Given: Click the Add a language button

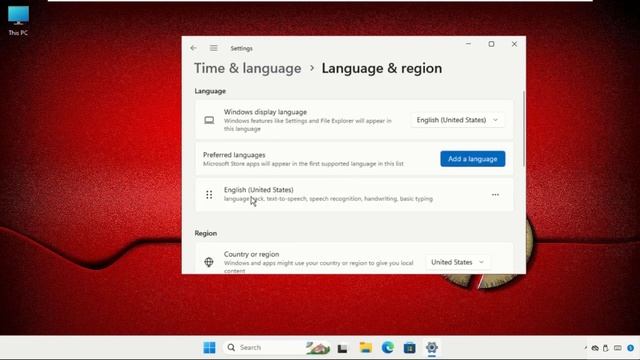Looking at the screenshot, I should (x=473, y=159).
